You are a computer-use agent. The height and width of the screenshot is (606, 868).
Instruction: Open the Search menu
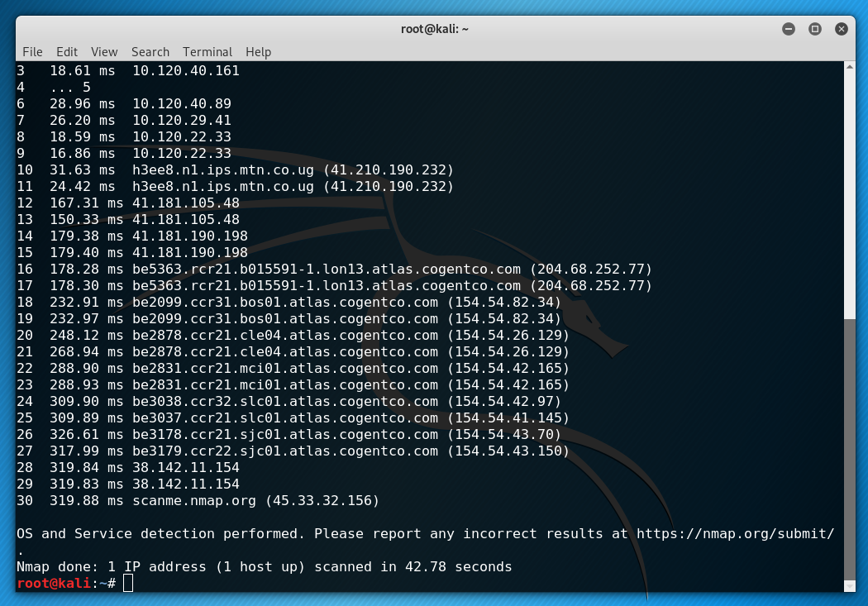150,52
